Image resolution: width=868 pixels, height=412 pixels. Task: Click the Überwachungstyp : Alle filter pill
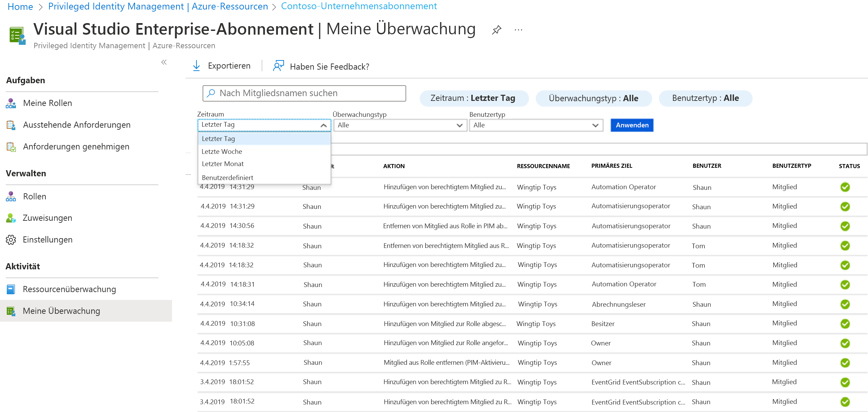click(593, 98)
